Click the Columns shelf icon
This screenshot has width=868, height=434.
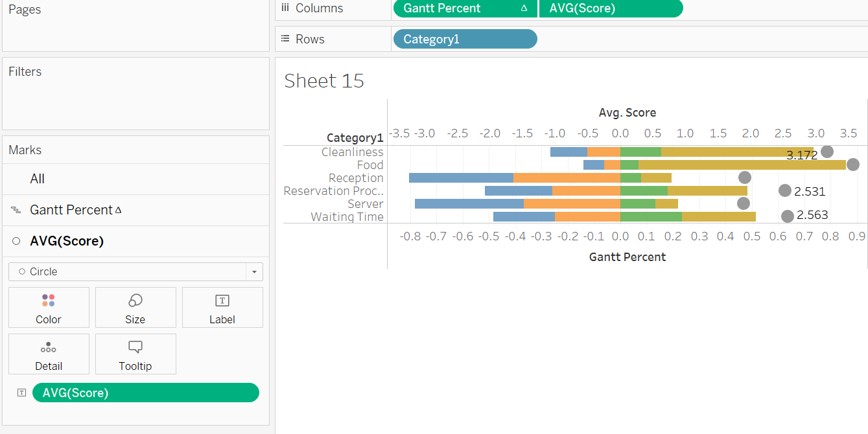point(286,8)
